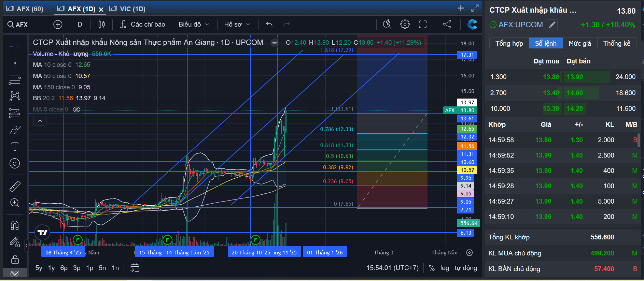Click the F event marker near April
This screenshot has width=644, height=281.
(x=78, y=240)
